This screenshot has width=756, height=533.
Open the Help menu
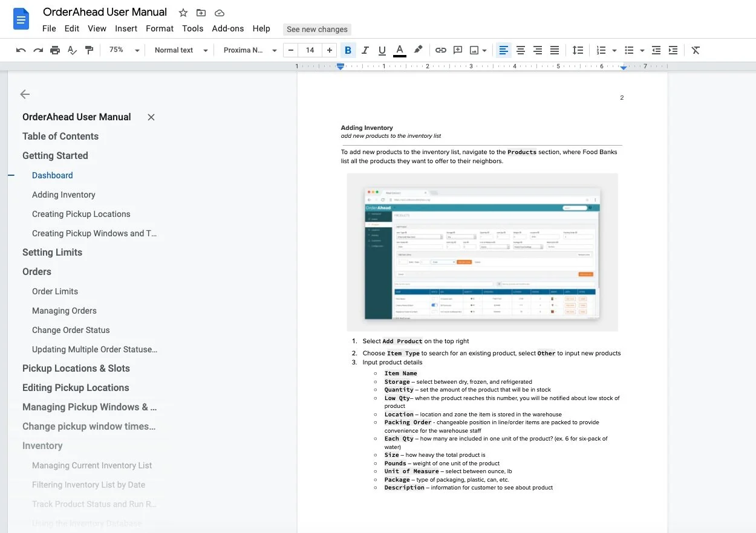[x=261, y=28]
